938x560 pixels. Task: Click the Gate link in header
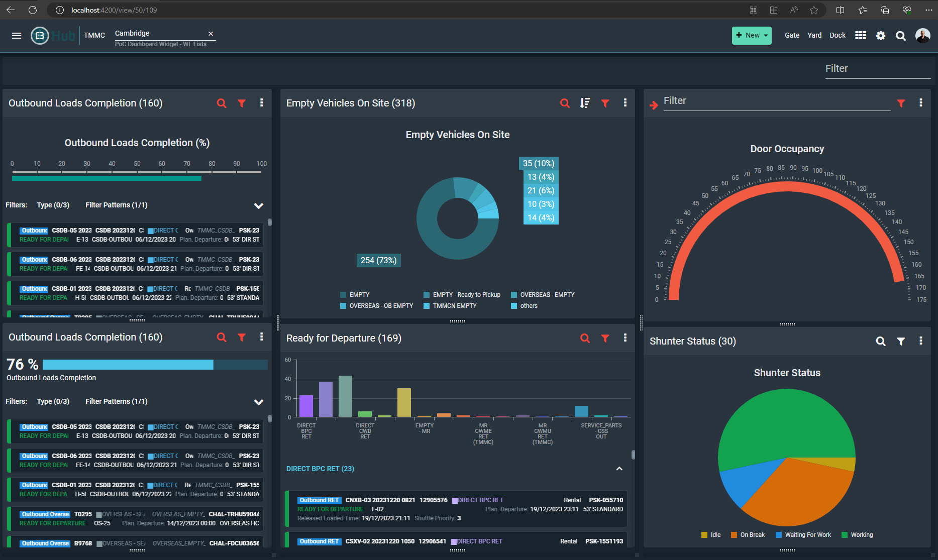pyautogui.click(x=792, y=35)
